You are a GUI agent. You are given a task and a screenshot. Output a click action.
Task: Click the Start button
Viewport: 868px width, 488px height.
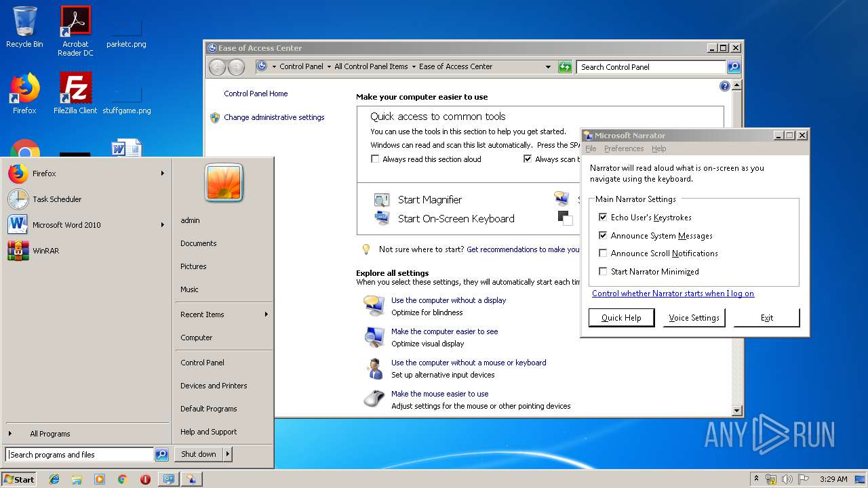pyautogui.click(x=19, y=479)
